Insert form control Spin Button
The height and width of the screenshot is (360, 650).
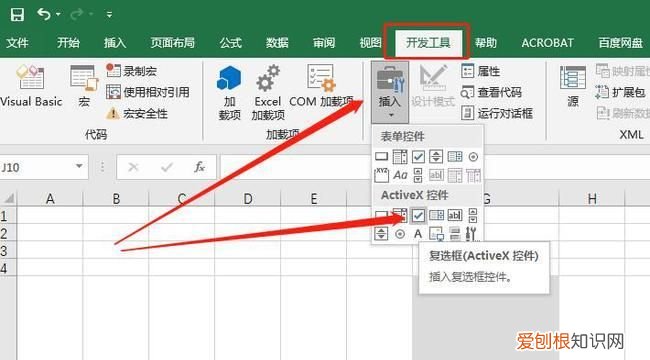(x=436, y=157)
